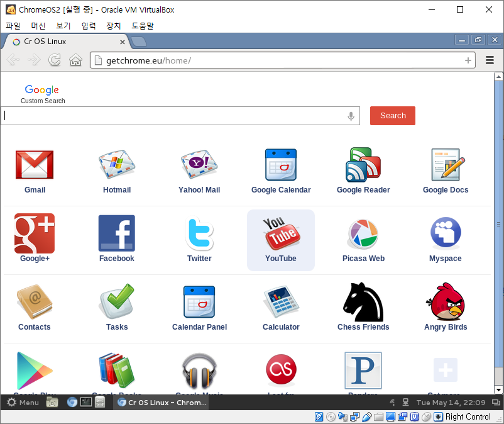Click the browser Home button
Screen dimensions: 504x424
(75, 60)
